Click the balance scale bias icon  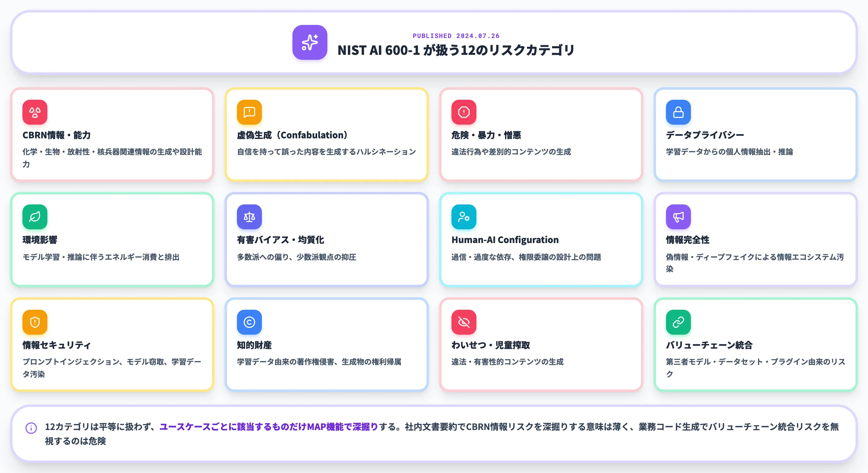249,217
